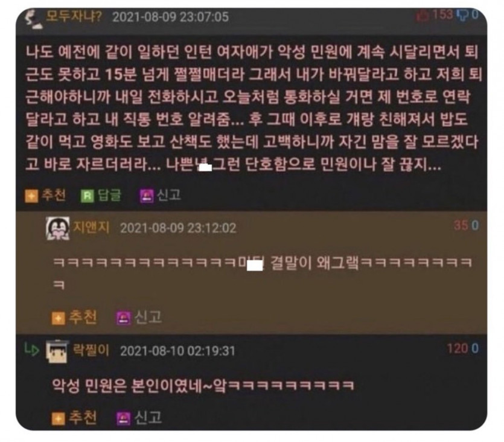Viewport: 504px width, 442px height.
Task: Click username 지앤지
Action: (92, 227)
